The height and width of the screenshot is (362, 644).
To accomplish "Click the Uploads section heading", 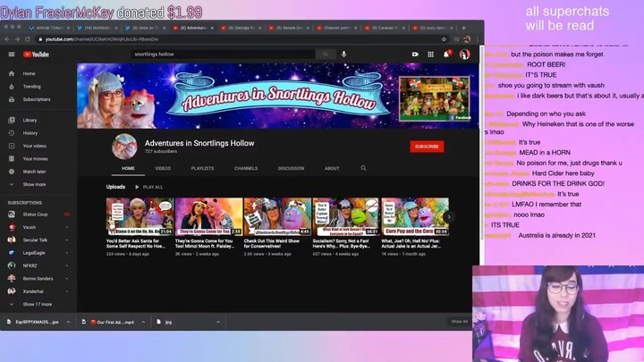I will pyautogui.click(x=115, y=187).
